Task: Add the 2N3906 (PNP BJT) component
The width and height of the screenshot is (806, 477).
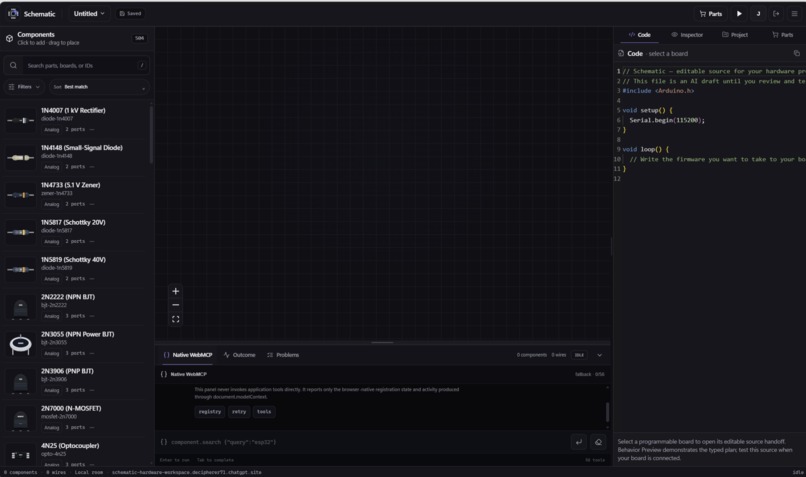Action: click(x=77, y=381)
